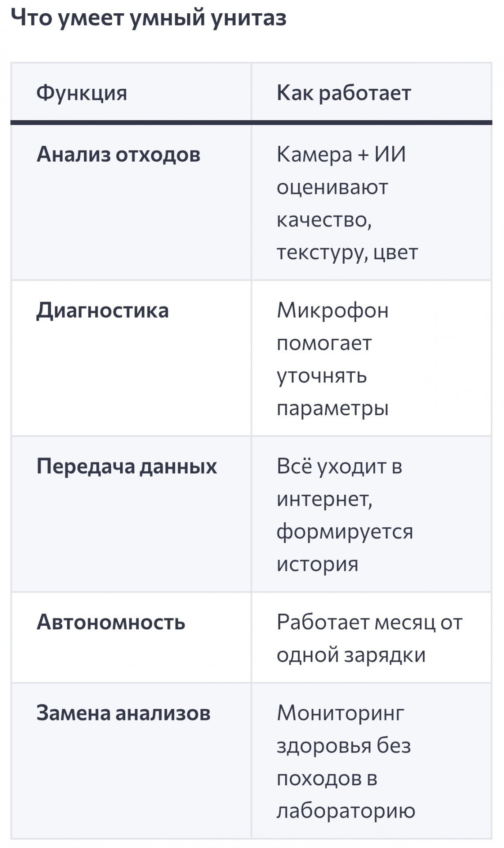Click the 'Автономность' row label
This screenshot has height=848, width=504.
click(x=111, y=622)
